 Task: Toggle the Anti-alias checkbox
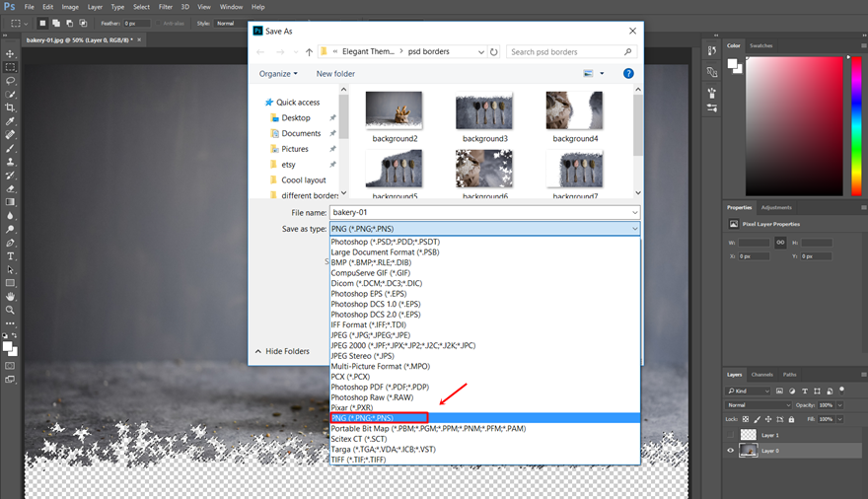pyautogui.click(x=159, y=24)
